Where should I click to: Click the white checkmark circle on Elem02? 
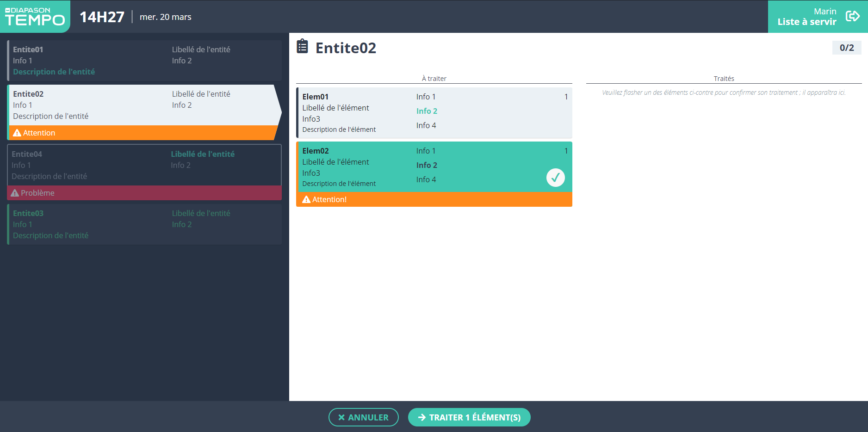click(x=555, y=178)
